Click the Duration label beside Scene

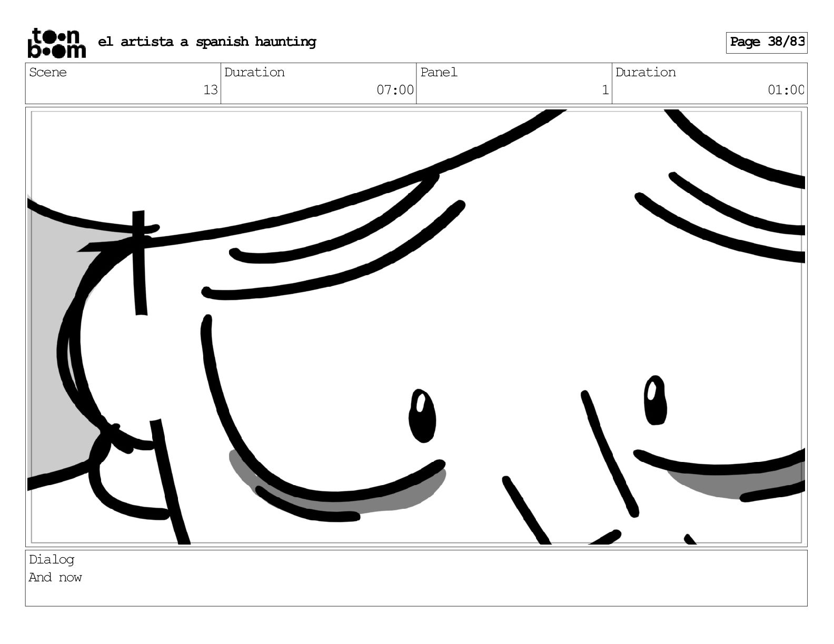click(254, 73)
